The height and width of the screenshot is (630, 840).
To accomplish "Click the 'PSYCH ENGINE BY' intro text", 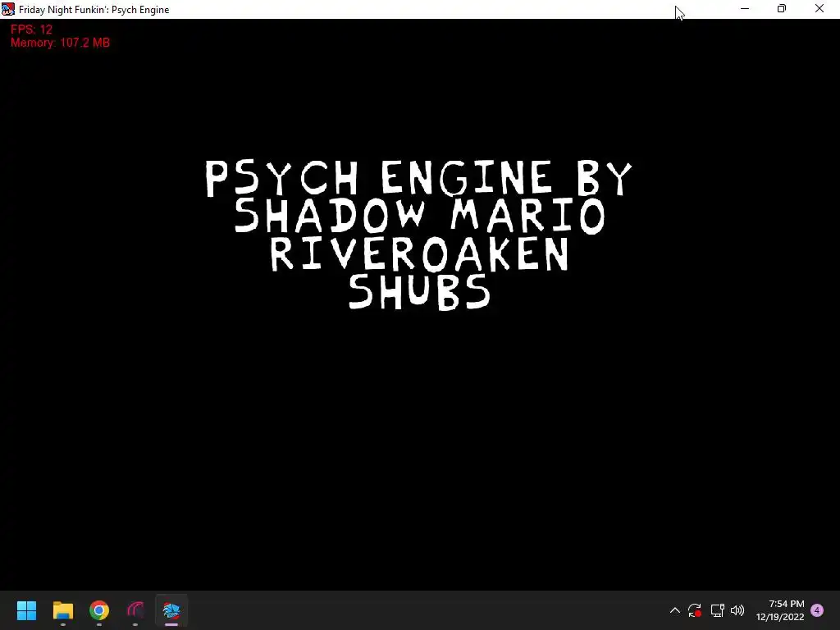I will pyautogui.click(x=419, y=178).
